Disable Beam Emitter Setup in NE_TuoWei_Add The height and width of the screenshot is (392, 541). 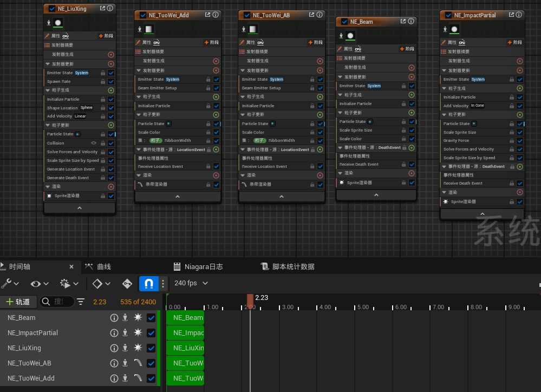[x=216, y=88]
